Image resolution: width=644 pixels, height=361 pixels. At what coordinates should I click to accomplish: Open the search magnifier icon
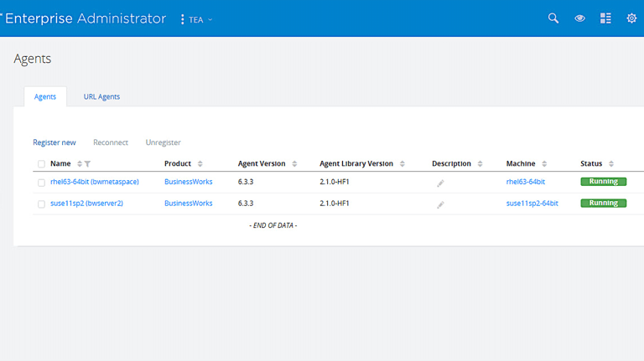pos(553,18)
